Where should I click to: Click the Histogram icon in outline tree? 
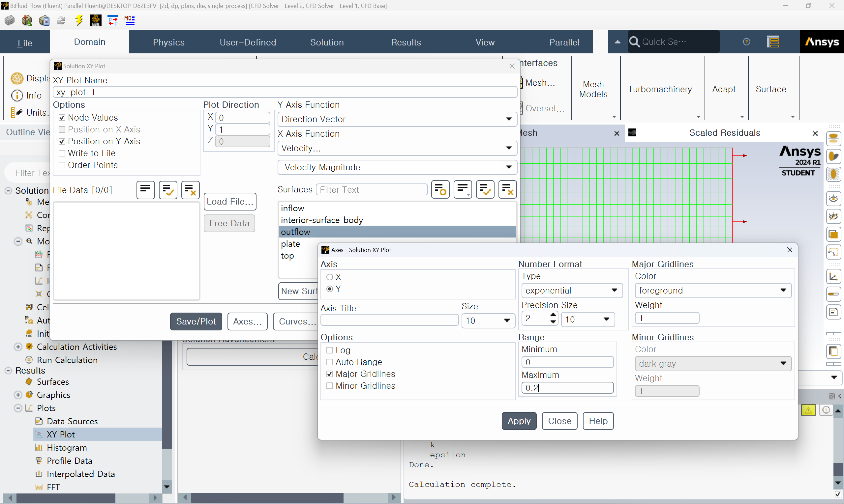[39, 447]
